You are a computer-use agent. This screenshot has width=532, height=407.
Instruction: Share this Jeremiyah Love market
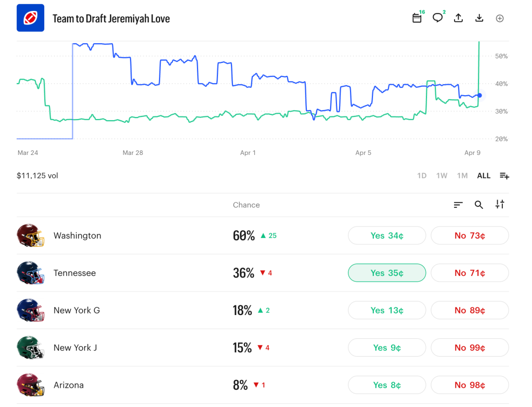click(458, 18)
